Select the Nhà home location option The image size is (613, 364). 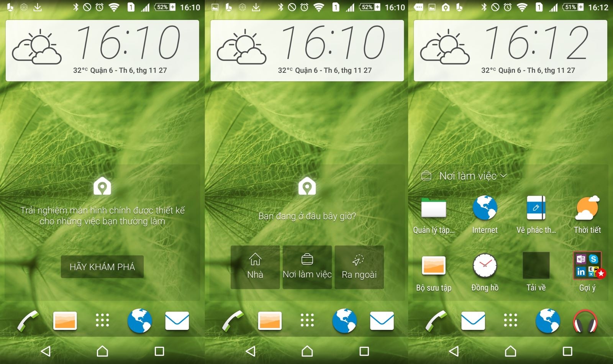tap(255, 267)
